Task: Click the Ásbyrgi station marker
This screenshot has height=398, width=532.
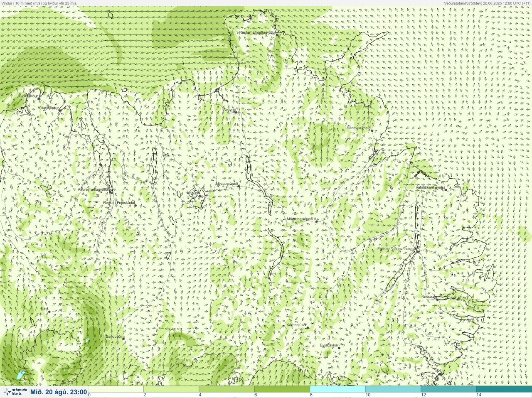Action: (x=236, y=112)
